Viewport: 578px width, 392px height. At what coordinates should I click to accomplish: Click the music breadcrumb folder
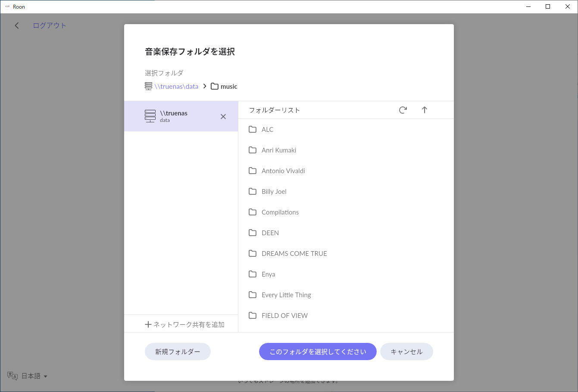224,86
